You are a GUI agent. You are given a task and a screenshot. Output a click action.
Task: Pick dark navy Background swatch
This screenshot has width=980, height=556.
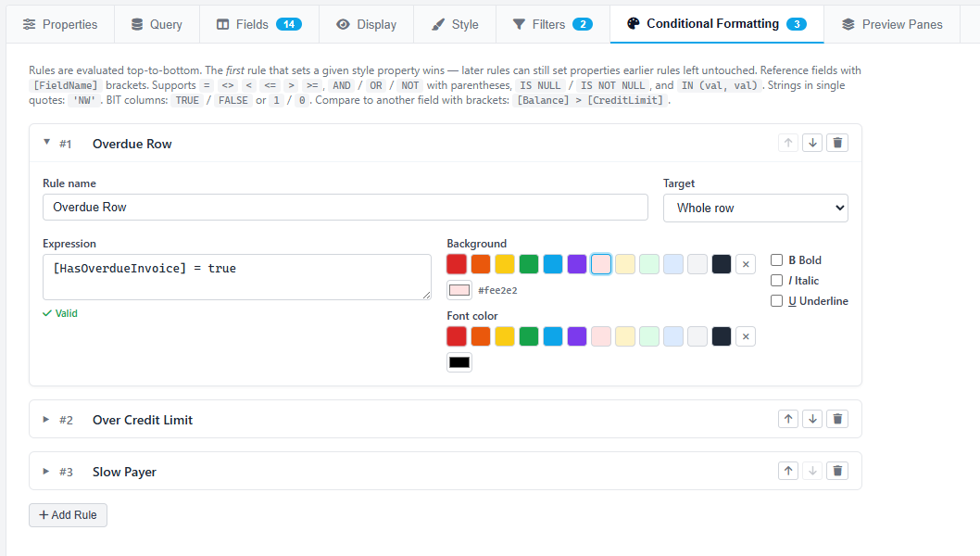[722, 264]
